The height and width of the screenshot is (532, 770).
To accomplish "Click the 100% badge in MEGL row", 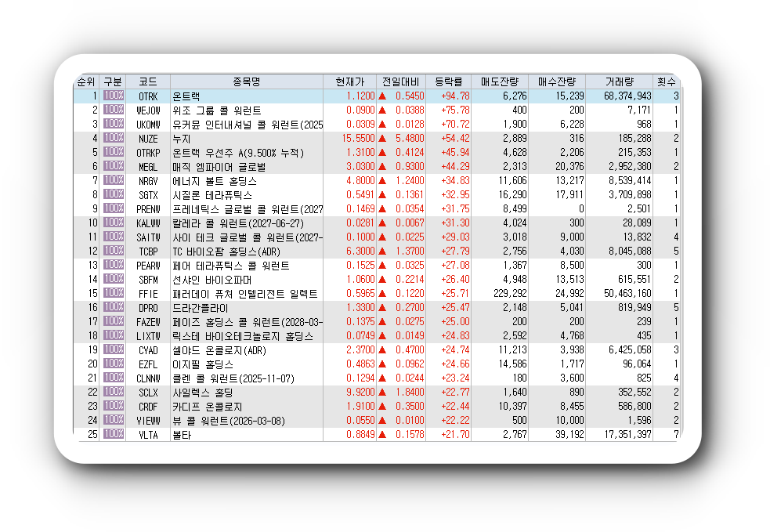I will pyautogui.click(x=114, y=166).
